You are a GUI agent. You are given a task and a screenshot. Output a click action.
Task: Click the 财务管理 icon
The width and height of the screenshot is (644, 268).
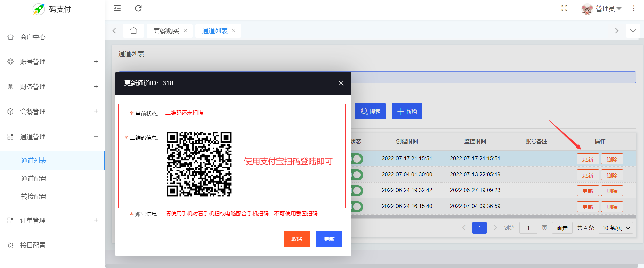(11, 87)
